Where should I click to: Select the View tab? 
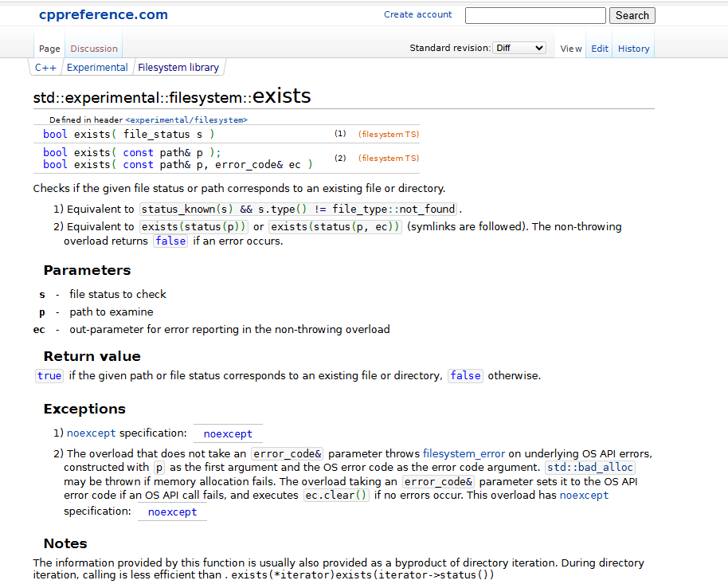[x=570, y=49]
